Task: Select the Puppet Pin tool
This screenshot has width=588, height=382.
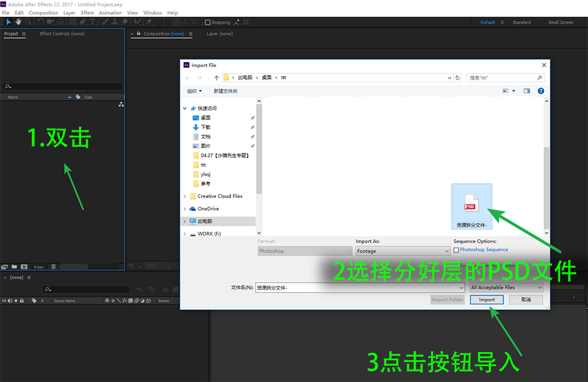Action: (149, 22)
